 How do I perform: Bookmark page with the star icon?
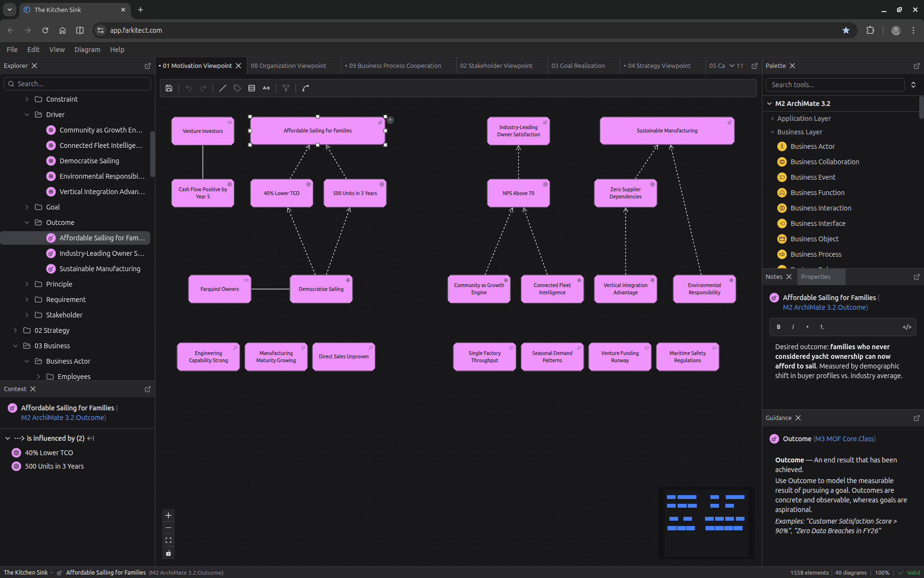(846, 30)
